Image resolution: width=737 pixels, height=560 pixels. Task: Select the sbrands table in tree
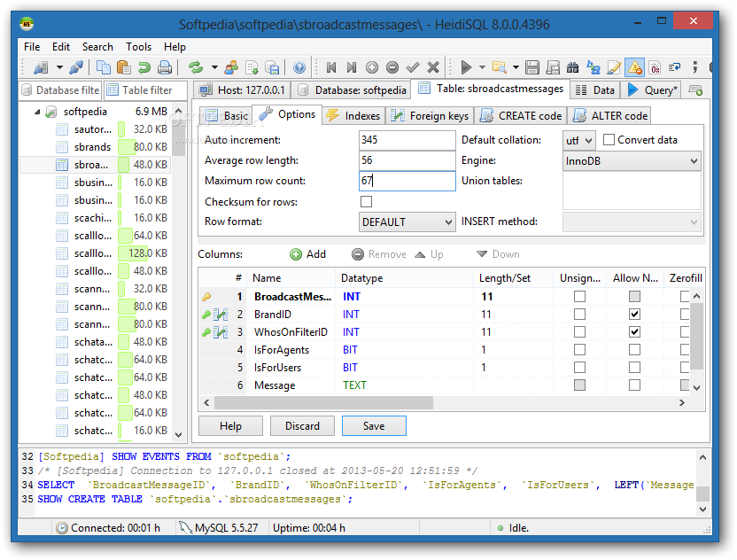coord(94,147)
